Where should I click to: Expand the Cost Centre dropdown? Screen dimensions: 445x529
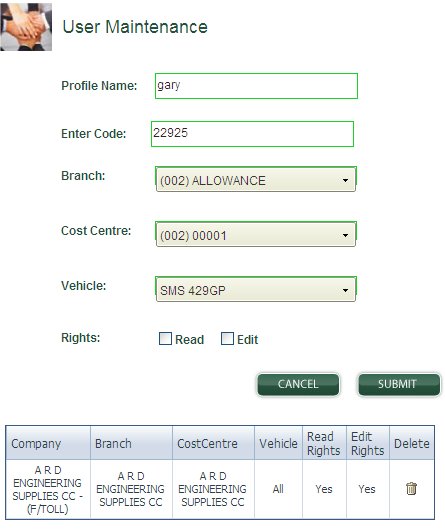(x=255, y=234)
